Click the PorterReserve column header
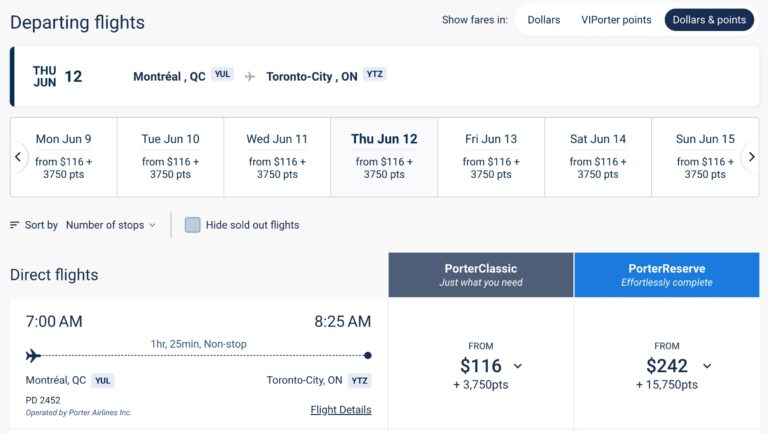The image size is (768, 434). click(666, 275)
